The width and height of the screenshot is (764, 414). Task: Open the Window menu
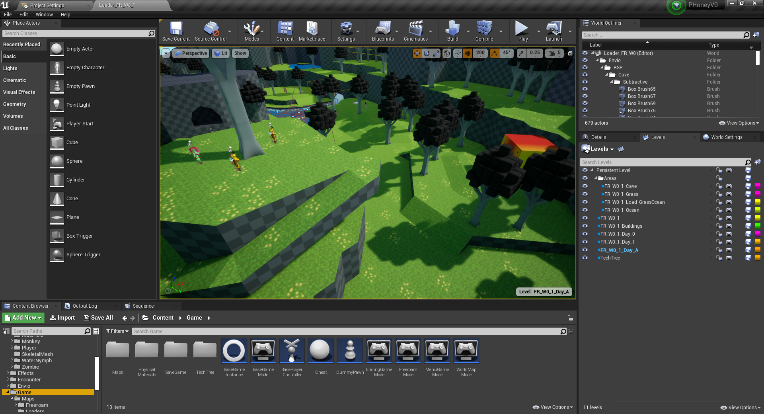coord(44,15)
